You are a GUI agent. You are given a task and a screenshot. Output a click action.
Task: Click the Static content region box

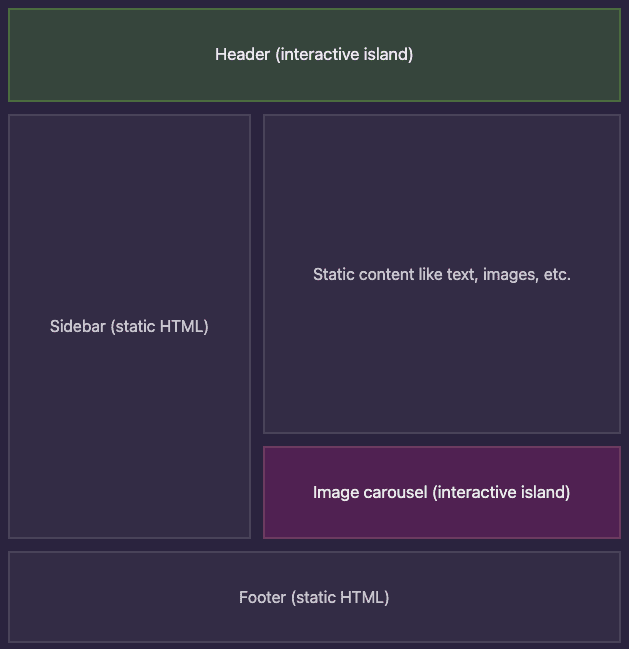[x=442, y=274]
